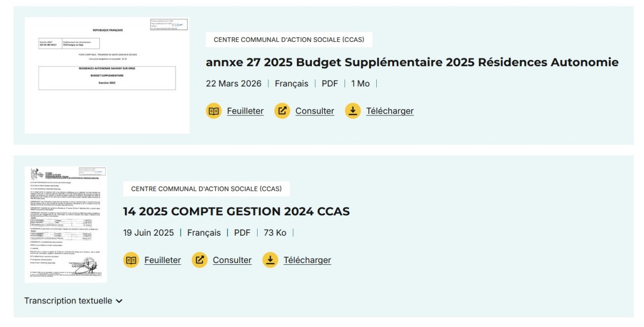
Task: Click the external-link Consulter icon for budget supplémentaire
Action: pyautogui.click(x=282, y=111)
